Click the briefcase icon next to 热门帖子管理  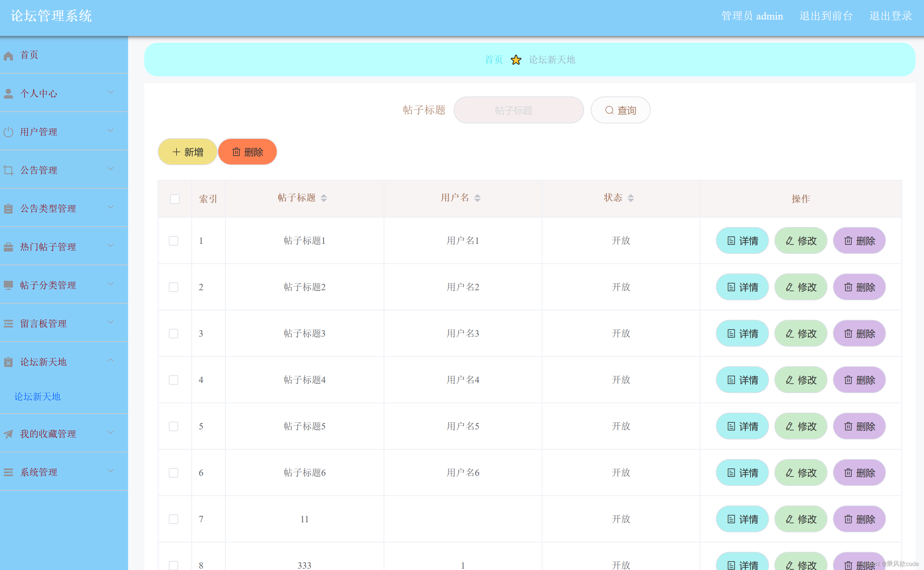pos(8,247)
